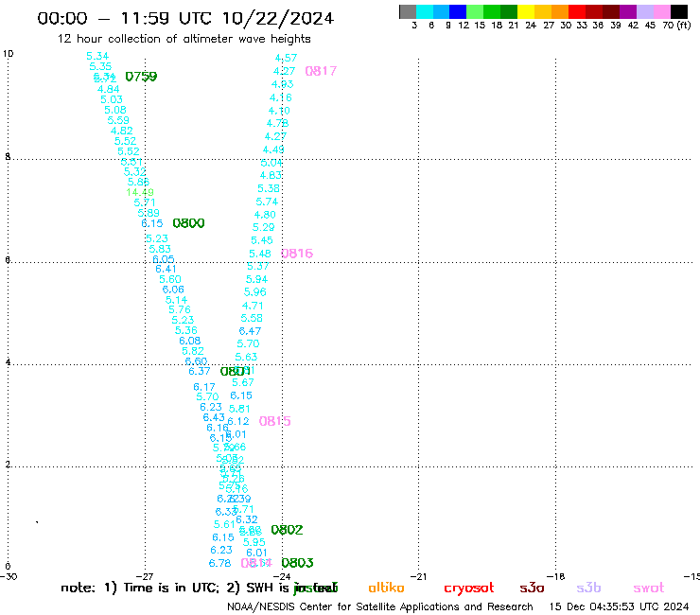Click the 0800 green time label
700x615 pixels.
(188, 223)
